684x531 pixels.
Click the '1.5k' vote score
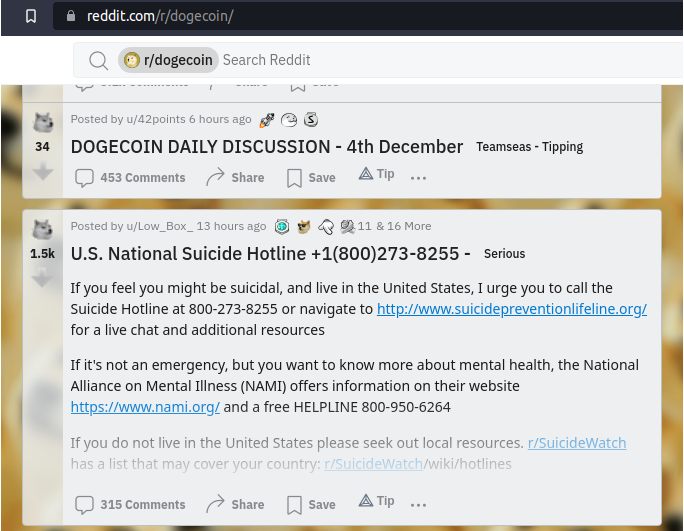[42, 254]
